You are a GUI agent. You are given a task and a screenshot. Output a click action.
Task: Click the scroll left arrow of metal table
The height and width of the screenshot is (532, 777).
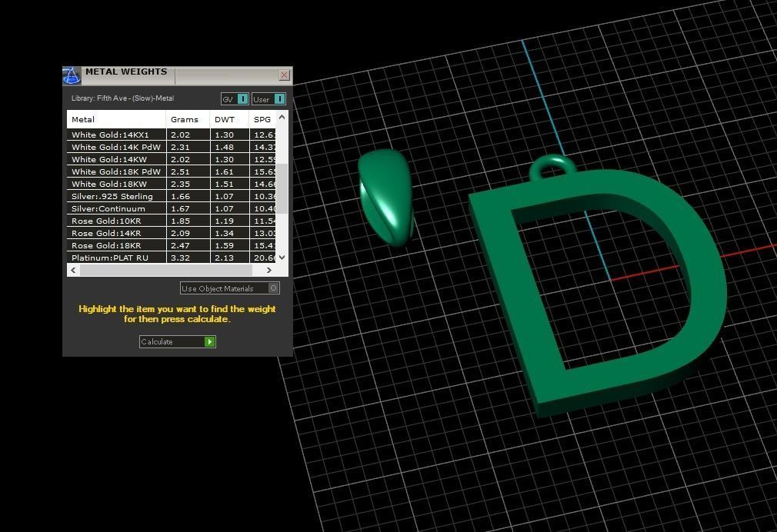coord(73,270)
